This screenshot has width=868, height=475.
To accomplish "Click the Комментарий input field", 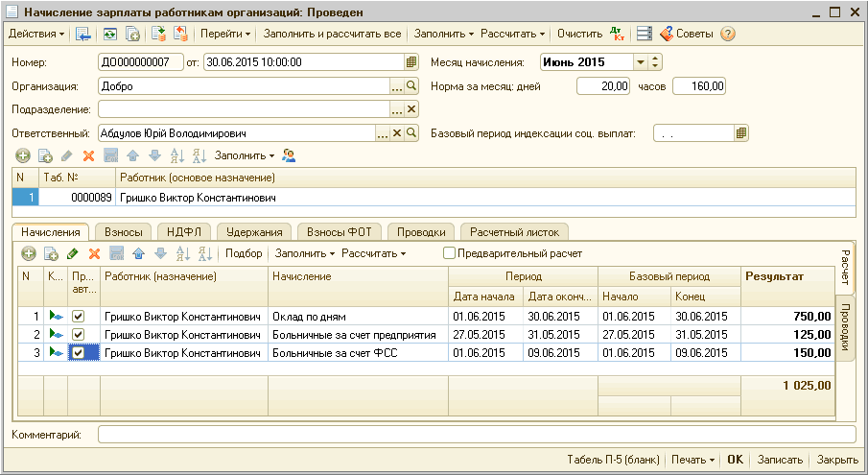I will tap(478, 435).
